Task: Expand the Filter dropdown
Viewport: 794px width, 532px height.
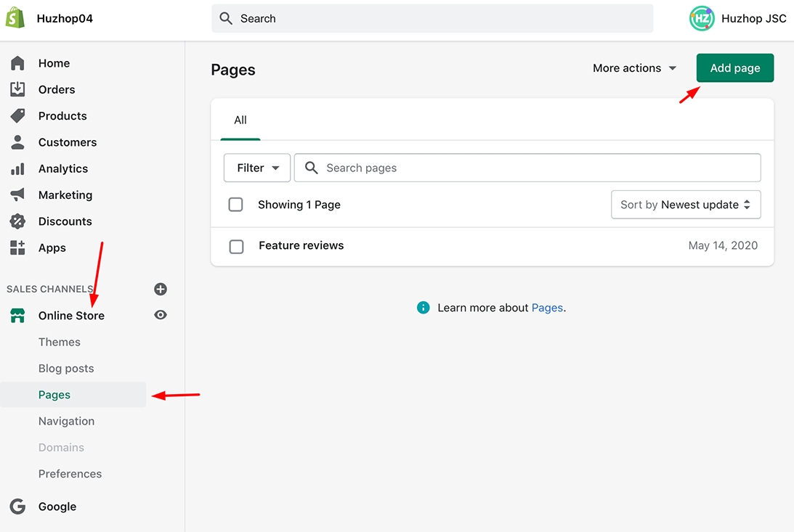Action: (x=257, y=168)
